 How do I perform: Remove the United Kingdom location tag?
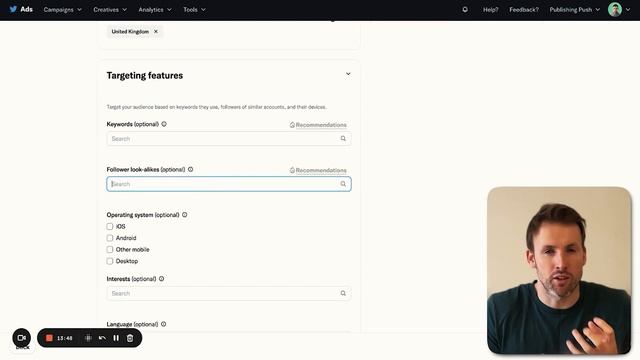click(156, 31)
